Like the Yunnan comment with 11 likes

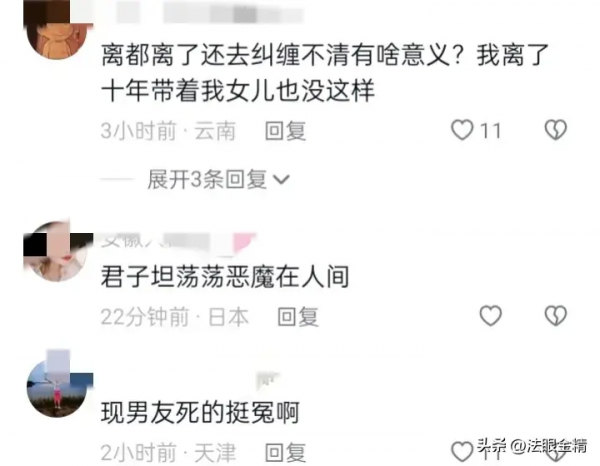click(x=462, y=130)
